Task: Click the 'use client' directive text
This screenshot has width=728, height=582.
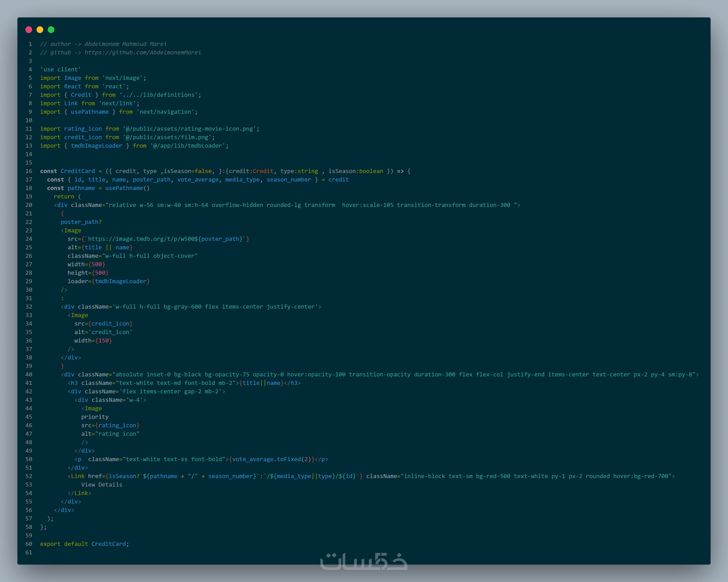Action: tap(60, 69)
